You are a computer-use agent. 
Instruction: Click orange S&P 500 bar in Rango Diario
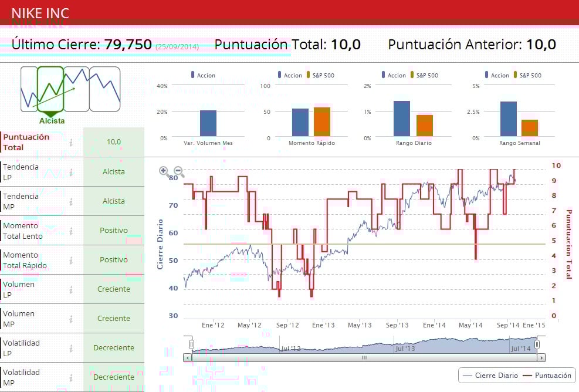425,126
